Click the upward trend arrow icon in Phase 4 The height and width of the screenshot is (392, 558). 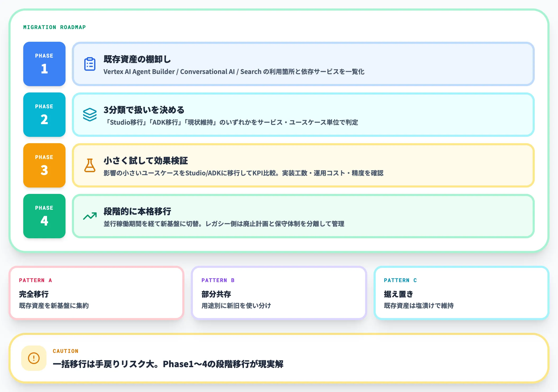[89, 216]
